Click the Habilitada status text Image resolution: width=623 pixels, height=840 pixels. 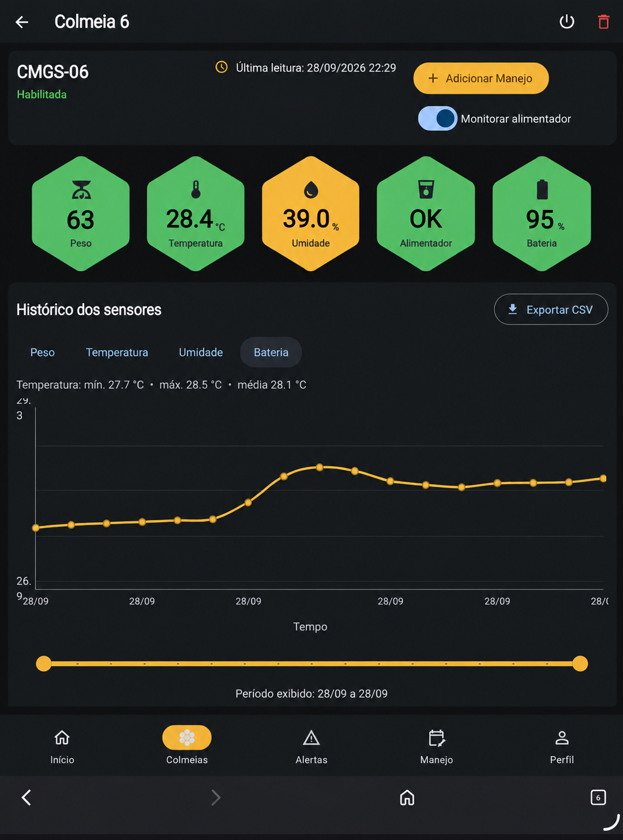point(42,94)
